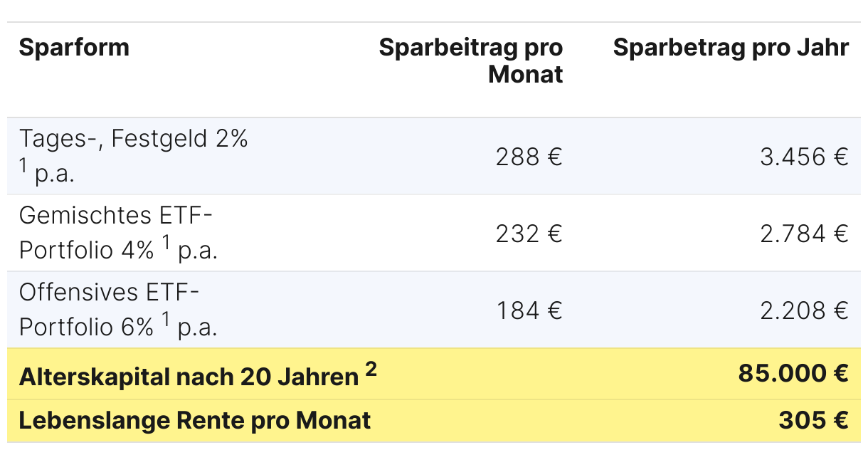Viewport: 868px width, 450px height.
Task: Click the 3.456 € yearly value
Action: pos(804,157)
